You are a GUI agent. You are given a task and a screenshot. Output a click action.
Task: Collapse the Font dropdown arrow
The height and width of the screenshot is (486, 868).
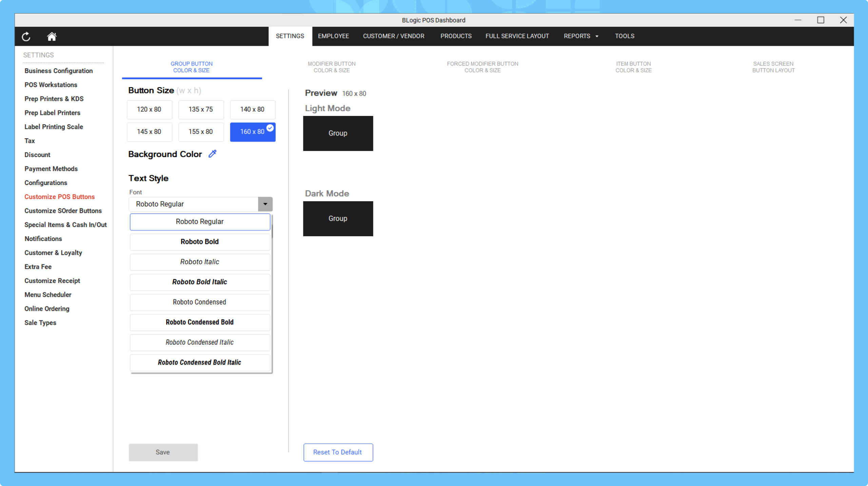tap(265, 204)
